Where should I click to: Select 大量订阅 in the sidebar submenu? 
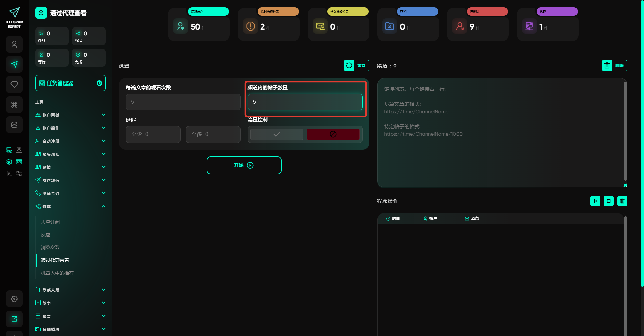(50, 222)
